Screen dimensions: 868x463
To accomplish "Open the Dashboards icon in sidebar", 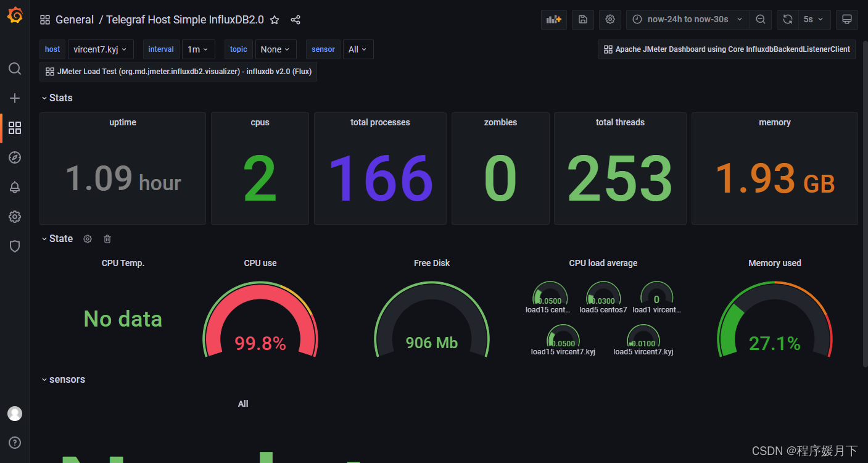I will [15, 128].
